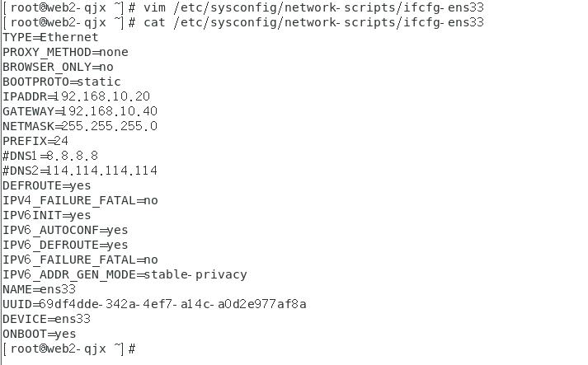
Task: Click the ONBOOT=yes line
Action: pyautogui.click(x=40, y=334)
